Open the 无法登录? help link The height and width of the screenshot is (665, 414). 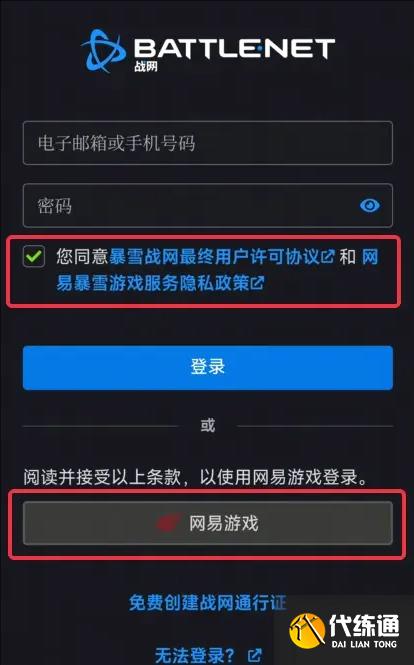pyautogui.click(x=195, y=655)
